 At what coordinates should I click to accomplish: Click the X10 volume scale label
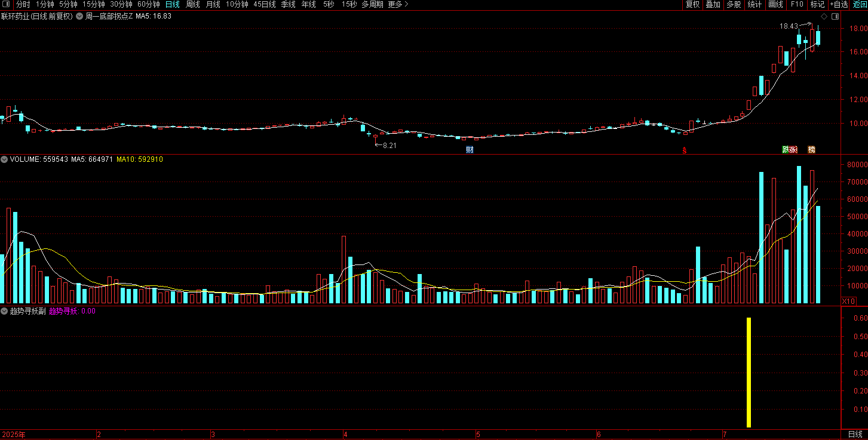pyautogui.click(x=848, y=301)
